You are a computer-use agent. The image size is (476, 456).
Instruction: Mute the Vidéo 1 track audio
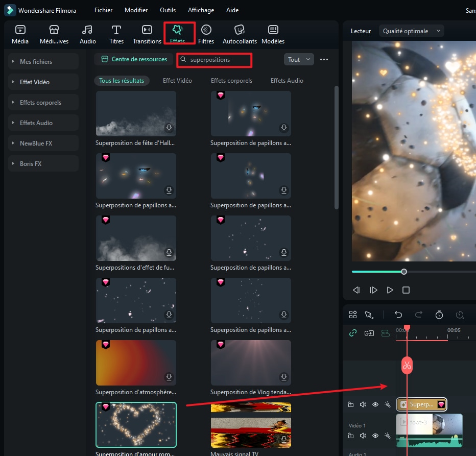[x=363, y=436]
